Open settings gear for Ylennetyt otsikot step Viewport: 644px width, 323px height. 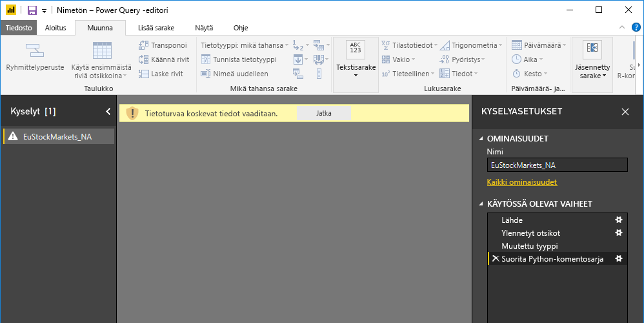[x=619, y=233]
